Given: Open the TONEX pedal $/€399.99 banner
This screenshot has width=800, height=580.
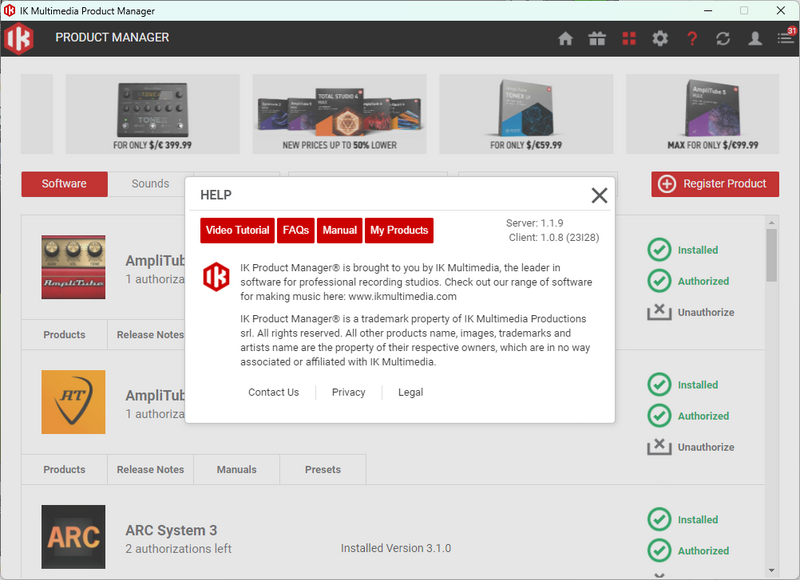Looking at the screenshot, I should [x=153, y=114].
